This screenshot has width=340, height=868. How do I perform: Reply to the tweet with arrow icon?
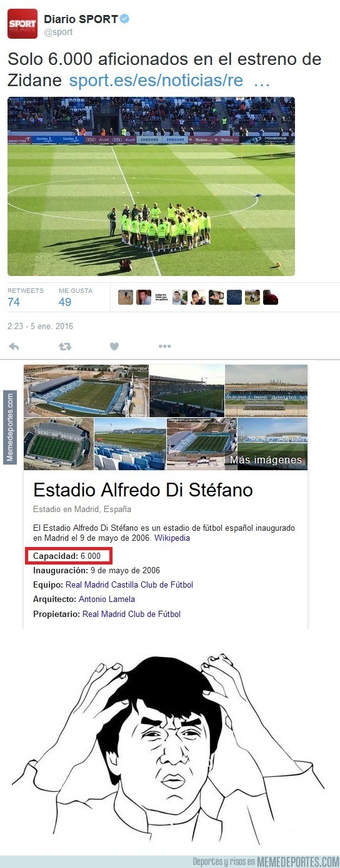tap(14, 347)
